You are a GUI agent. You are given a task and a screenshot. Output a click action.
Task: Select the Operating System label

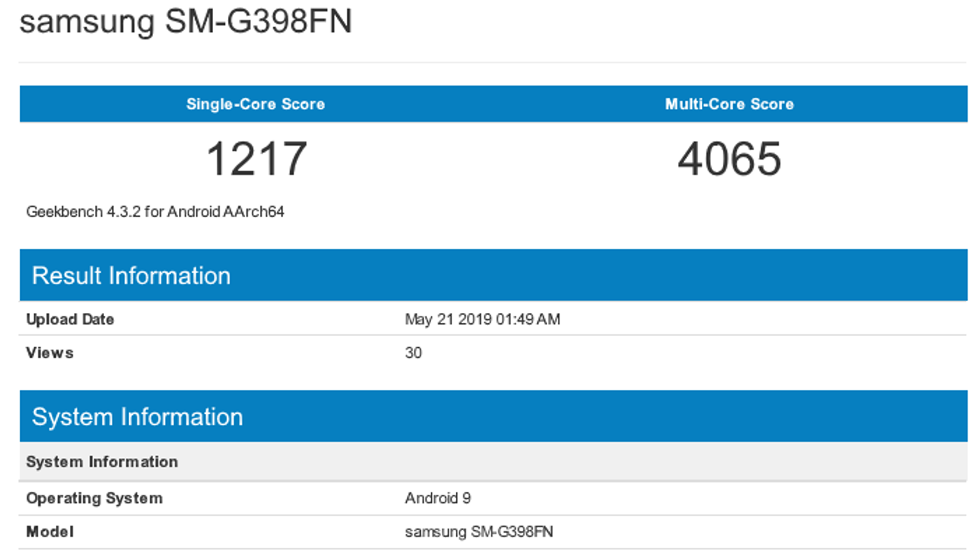click(94, 498)
